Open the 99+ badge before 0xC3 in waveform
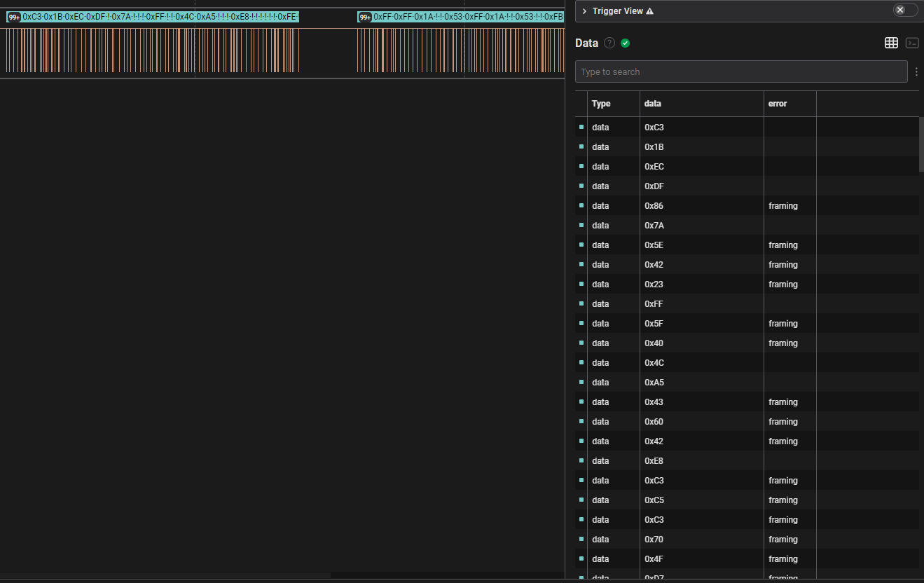Screen dimensions: 924x583 [x=13, y=17]
